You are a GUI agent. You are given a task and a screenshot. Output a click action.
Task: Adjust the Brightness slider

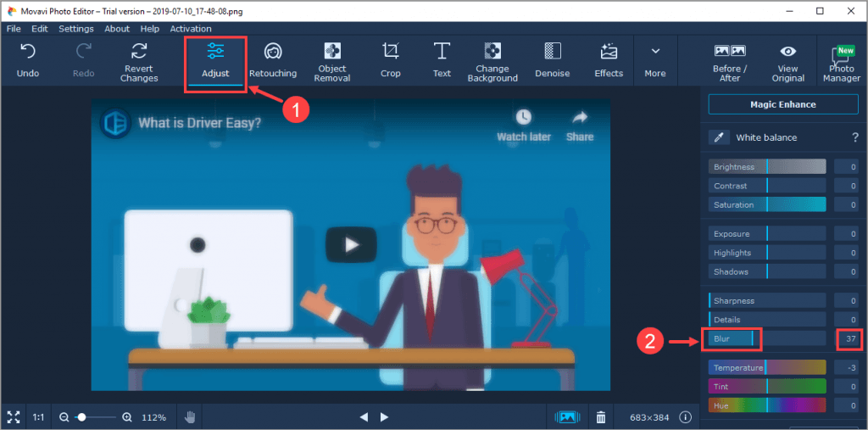coord(767,167)
